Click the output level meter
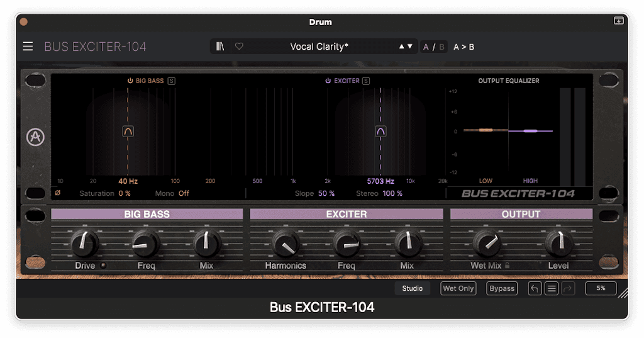Image resolution: width=644 pixels, height=338 pixels. 572,137
